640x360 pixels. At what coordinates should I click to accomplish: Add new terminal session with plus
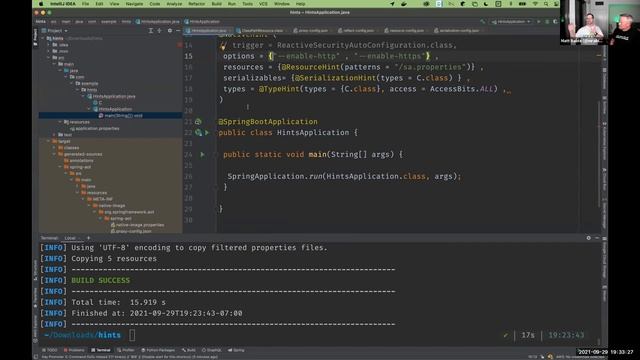[x=88, y=238]
